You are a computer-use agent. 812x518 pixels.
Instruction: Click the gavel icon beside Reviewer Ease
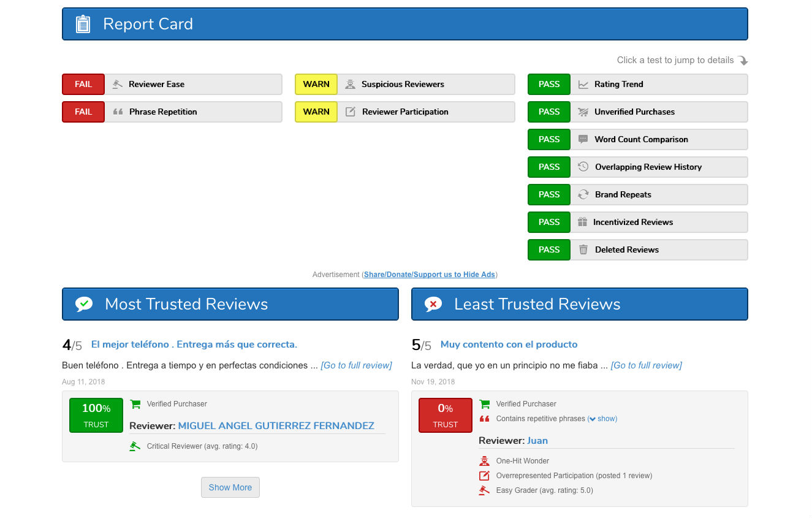[x=118, y=85]
